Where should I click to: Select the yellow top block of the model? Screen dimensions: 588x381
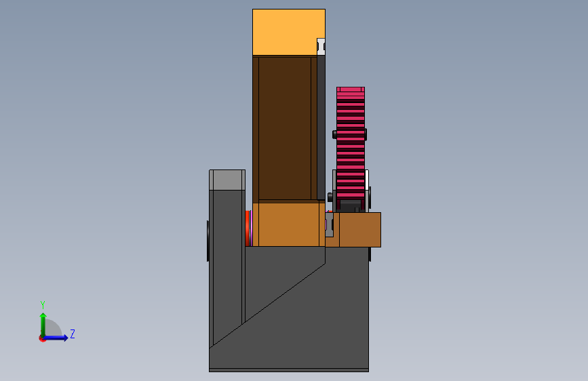pos(288,33)
